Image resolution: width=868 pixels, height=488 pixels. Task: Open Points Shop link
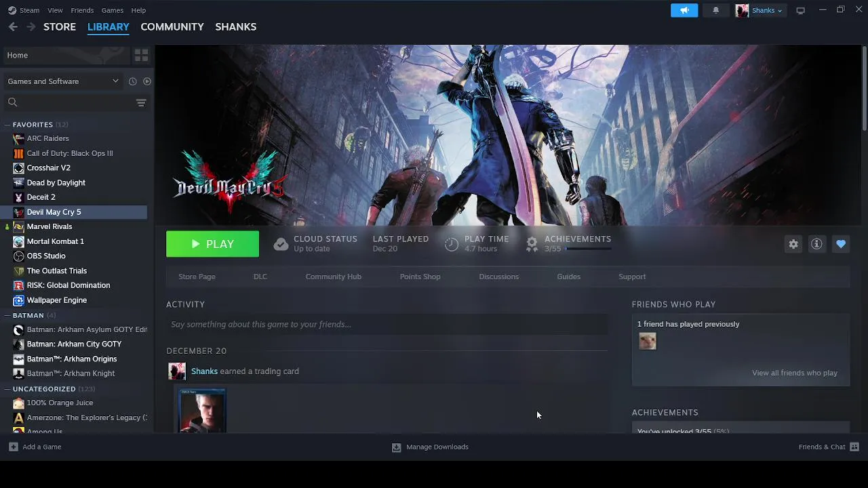point(420,277)
